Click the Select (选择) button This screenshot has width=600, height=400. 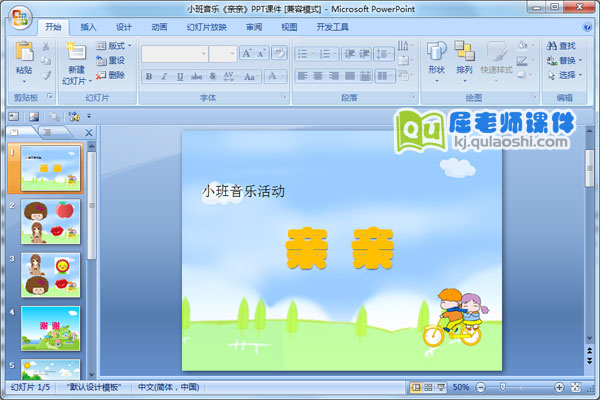564,75
